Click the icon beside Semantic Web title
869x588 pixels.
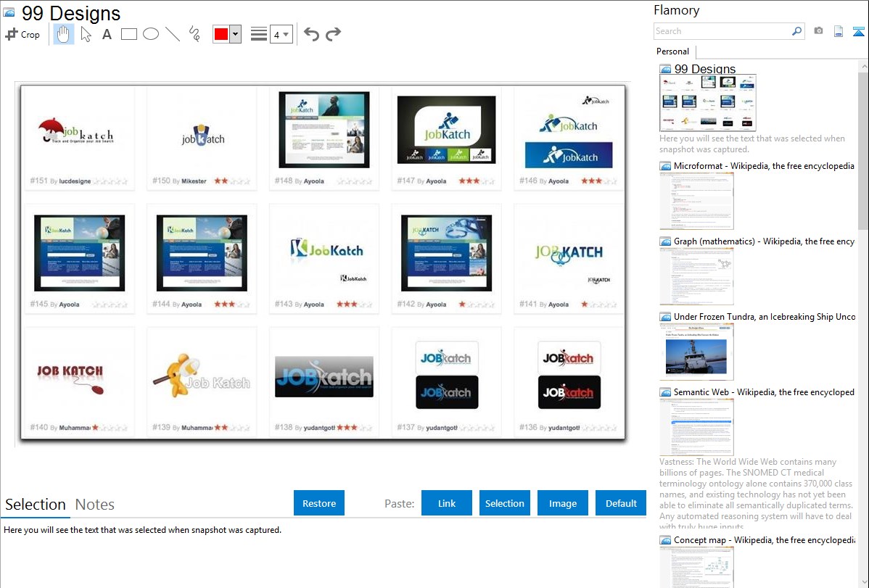tap(666, 392)
